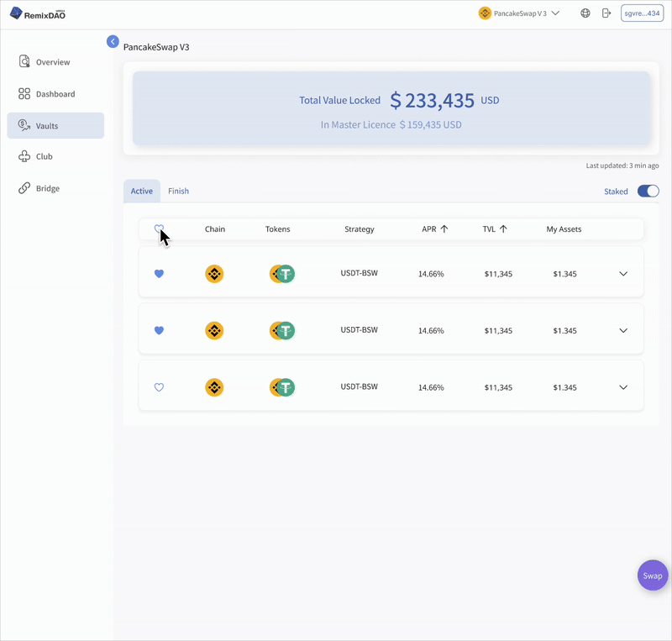Click the Tokens column header
672x641 pixels.
tap(278, 229)
